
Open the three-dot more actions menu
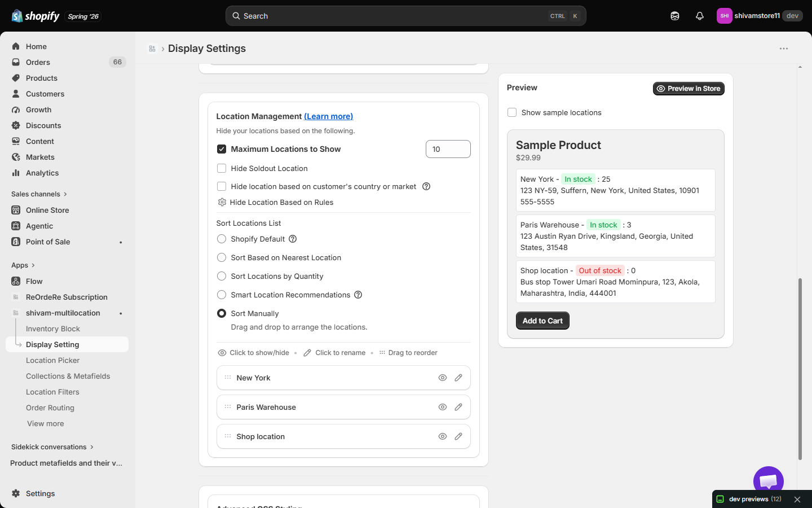coord(784,49)
